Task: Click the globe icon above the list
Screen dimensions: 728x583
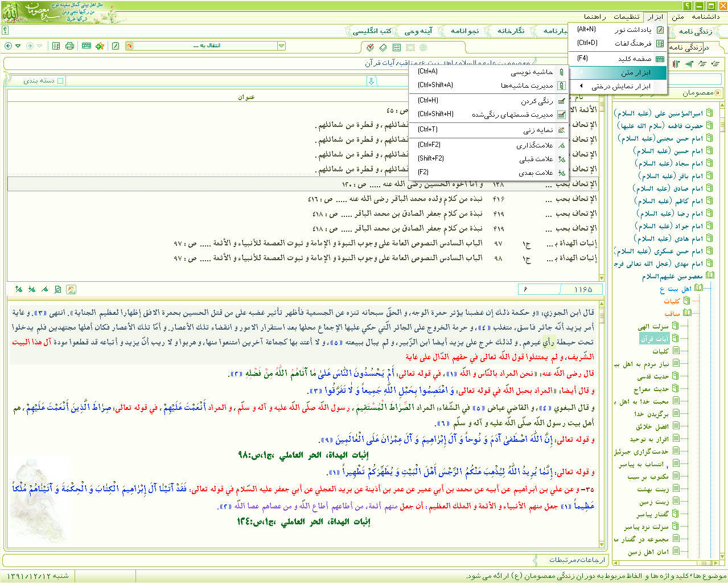Action: pos(423,48)
